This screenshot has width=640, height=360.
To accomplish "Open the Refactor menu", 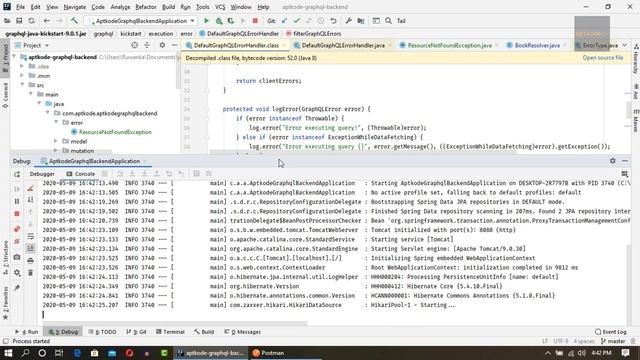I will click(x=146, y=7).
